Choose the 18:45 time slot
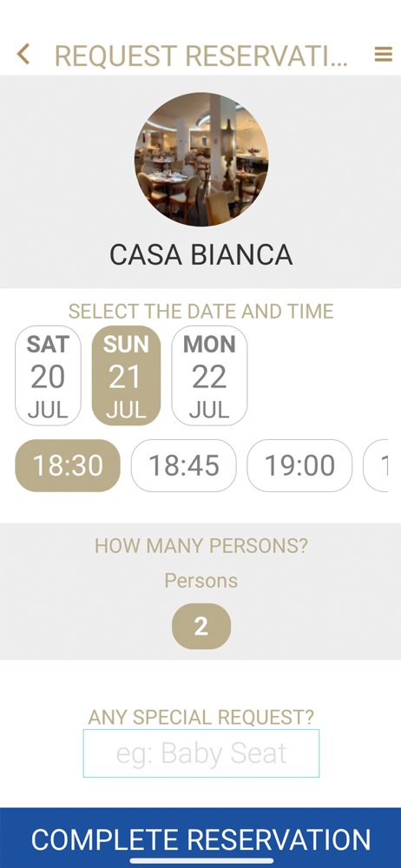The height and width of the screenshot is (868, 401). 183,465
